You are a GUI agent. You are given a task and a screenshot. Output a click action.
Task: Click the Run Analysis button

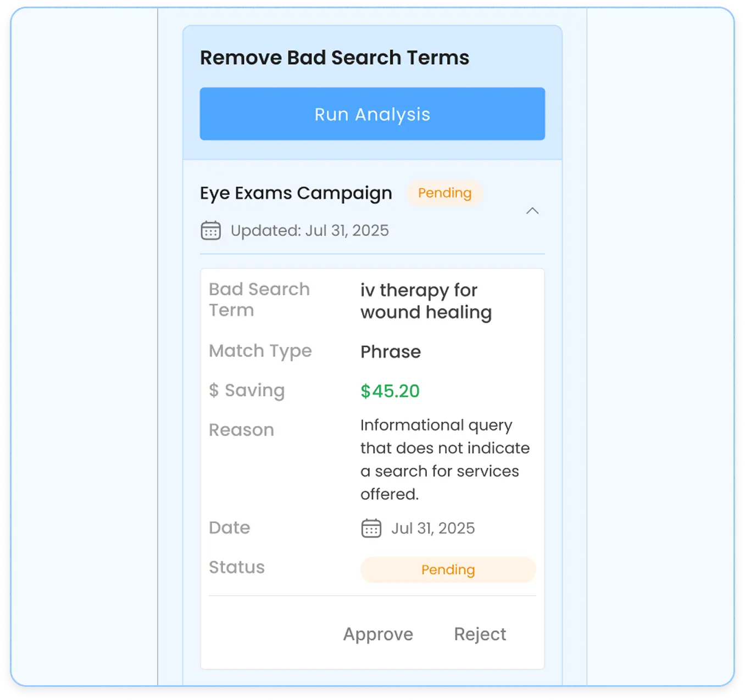(x=372, y=114)
